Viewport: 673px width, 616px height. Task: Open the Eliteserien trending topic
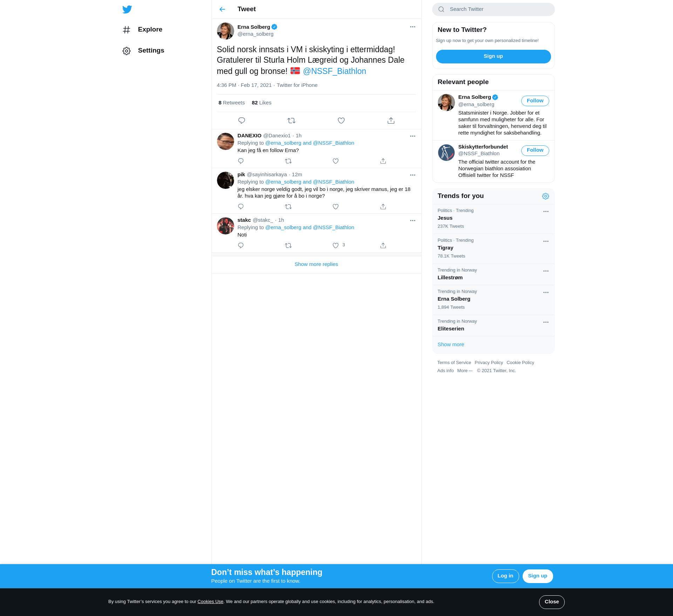(x=493, y=326)
